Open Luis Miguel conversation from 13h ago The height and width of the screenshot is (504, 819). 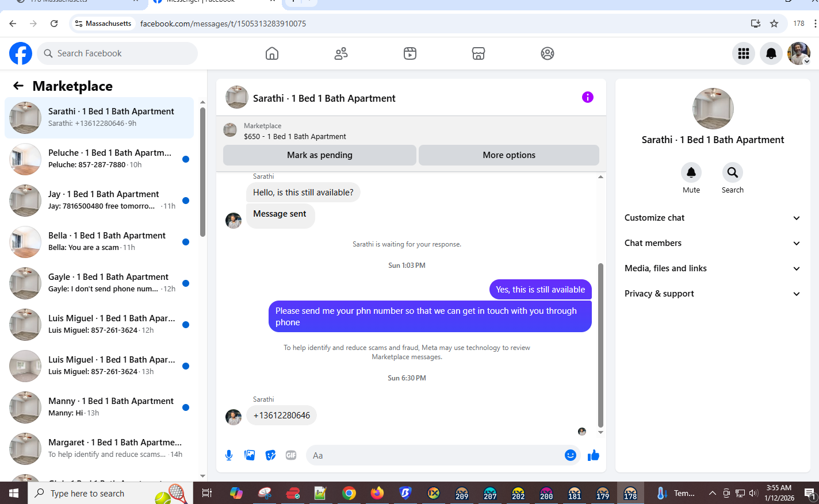(99, 366)
